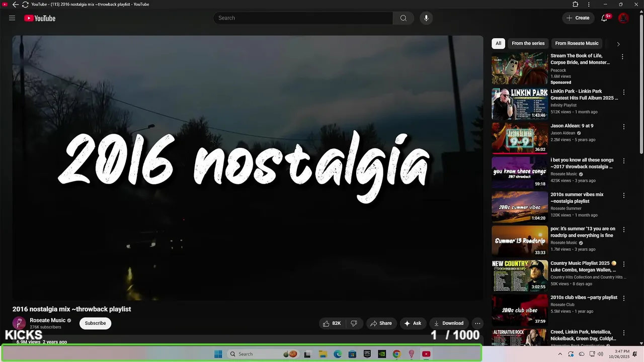
Task: Click in the YouTube search field
Action: click(x=303, y=18)
